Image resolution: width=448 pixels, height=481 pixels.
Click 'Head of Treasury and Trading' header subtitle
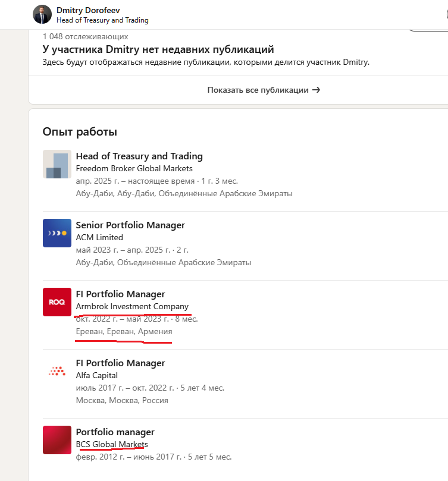pyautogui.click(x=102, y=20)
